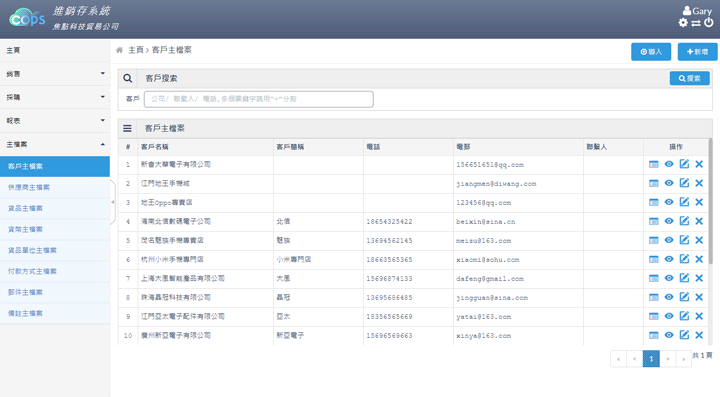Image resolution: width=720 pixels, height=397 pixels.
Task: View details eye icon for 123456@qq.com
Action: click(669, 202)
